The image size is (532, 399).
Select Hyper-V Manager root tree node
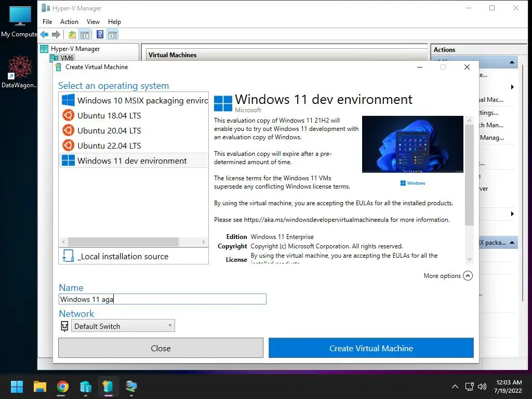tap(75, 48)
